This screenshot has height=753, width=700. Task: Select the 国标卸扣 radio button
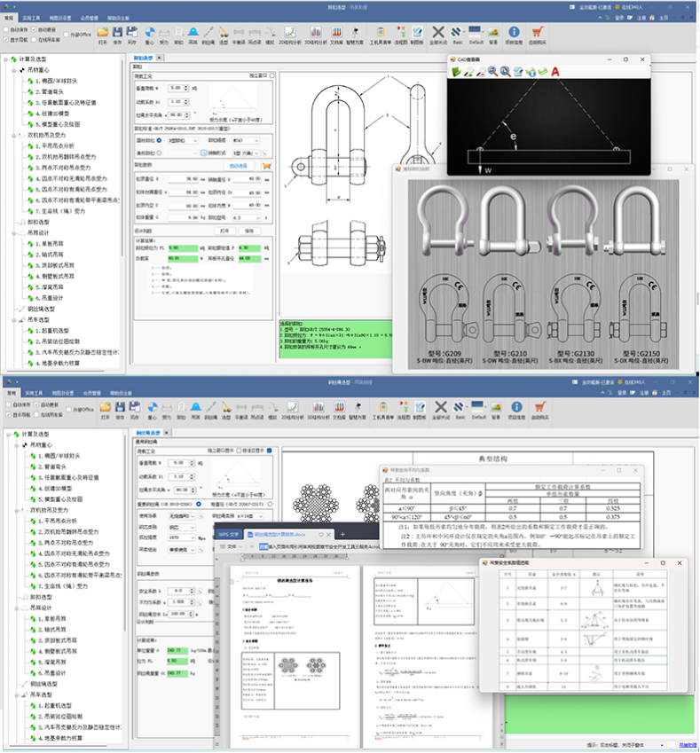click(159, 140)
